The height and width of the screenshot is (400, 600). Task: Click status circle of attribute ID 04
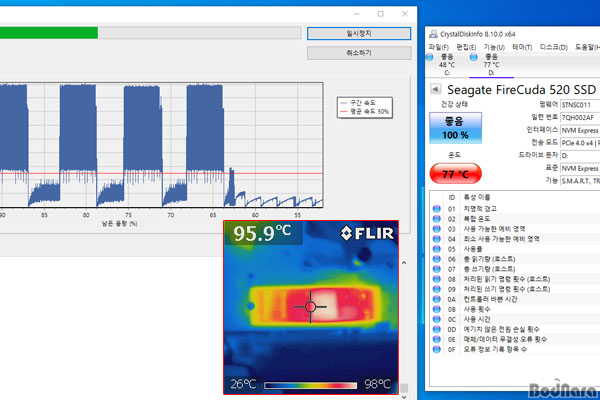coord(437,239)
